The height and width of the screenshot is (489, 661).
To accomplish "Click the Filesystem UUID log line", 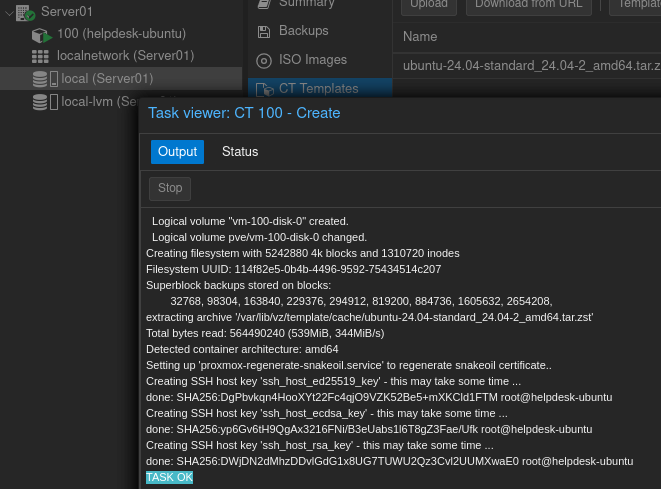I will (x=293, y=269).
